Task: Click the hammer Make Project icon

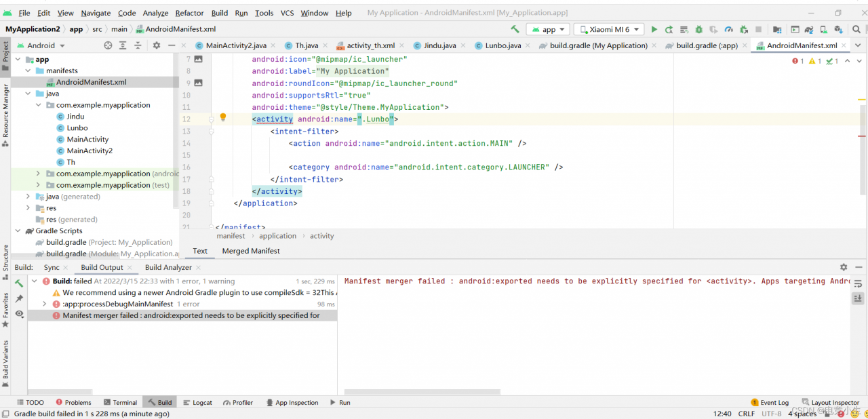Action: [x=515, y=29]
